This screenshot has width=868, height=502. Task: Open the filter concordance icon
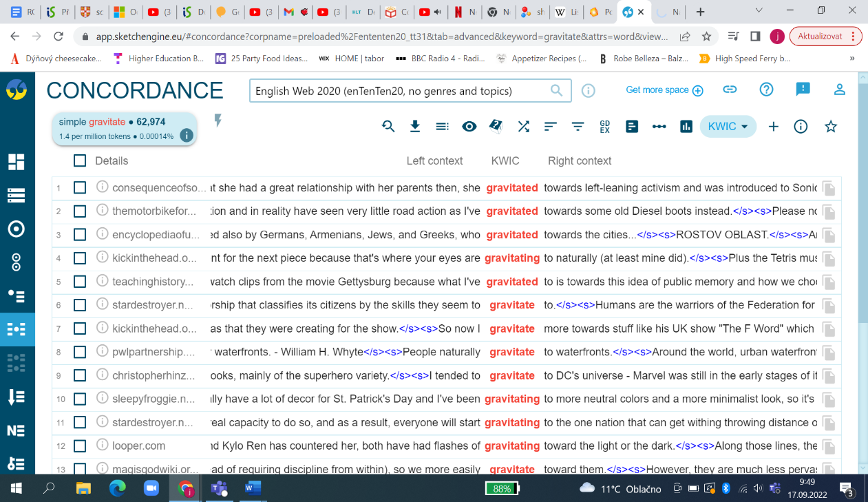pyautogui.click(x=578, y=126)
